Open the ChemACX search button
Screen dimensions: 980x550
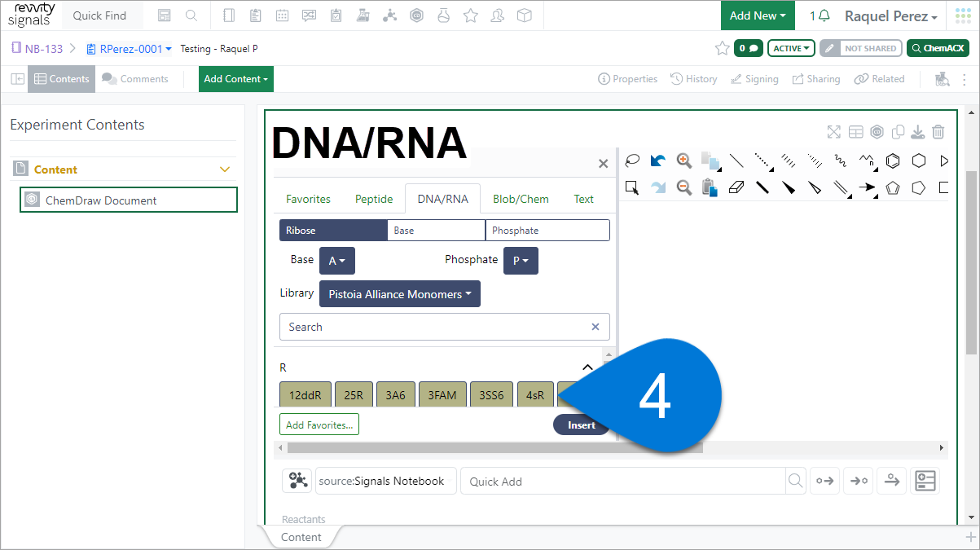pos(938,48)
